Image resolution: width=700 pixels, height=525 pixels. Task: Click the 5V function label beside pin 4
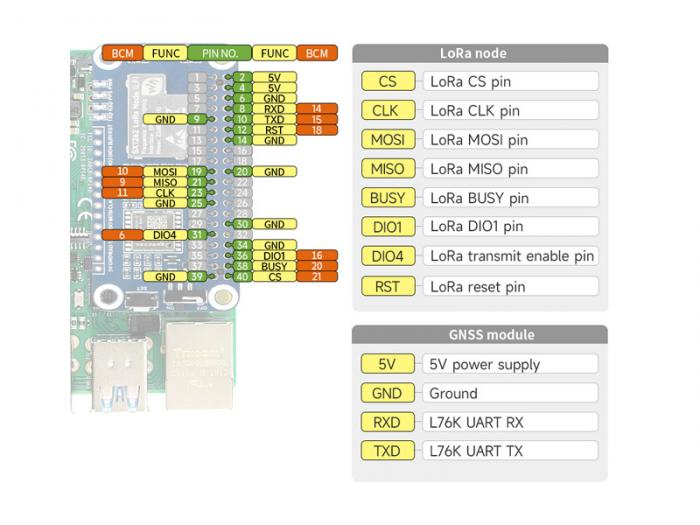point(274,88)
